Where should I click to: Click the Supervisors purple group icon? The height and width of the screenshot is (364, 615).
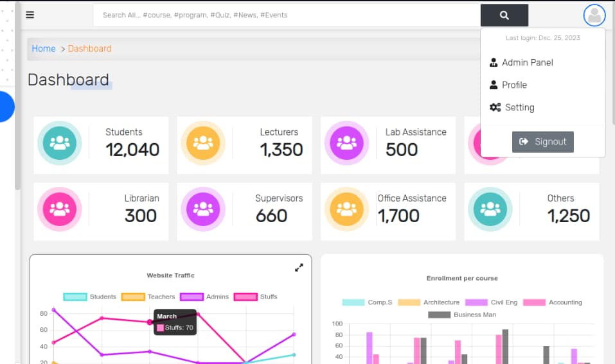tap(203, 210)
